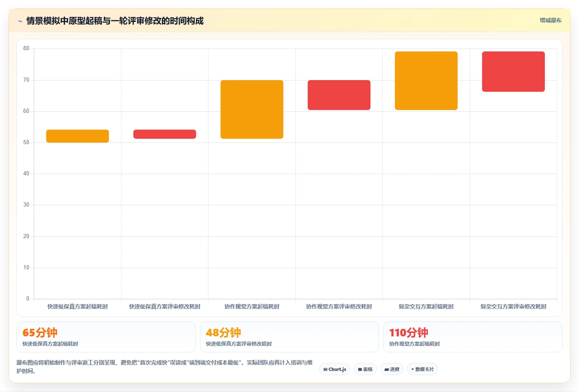
Task: Click the 进度 chip icon
Action: 387,370
